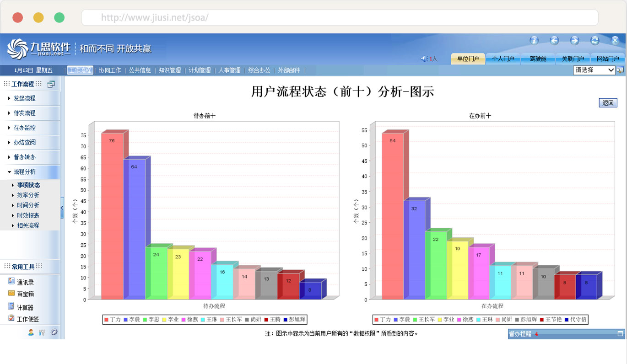Open the 工作便签 work notes tool
The width and height of the screenshot is (627, 364).
click(27, 319)
